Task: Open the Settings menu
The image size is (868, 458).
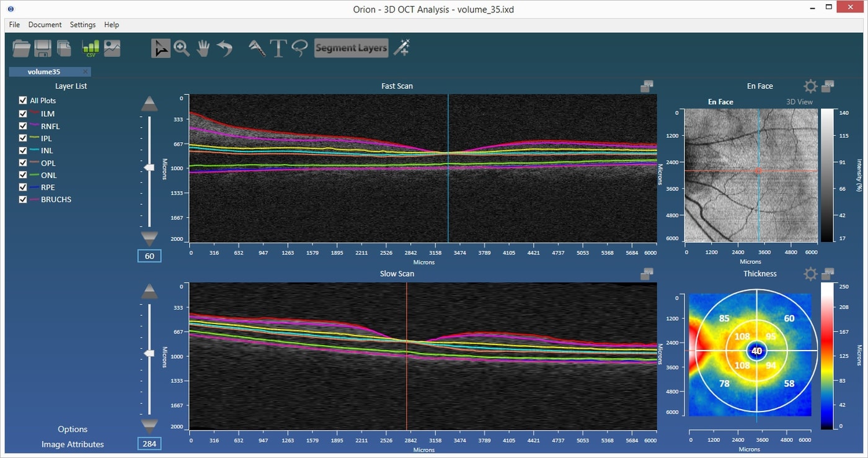Action: (82, 25)
